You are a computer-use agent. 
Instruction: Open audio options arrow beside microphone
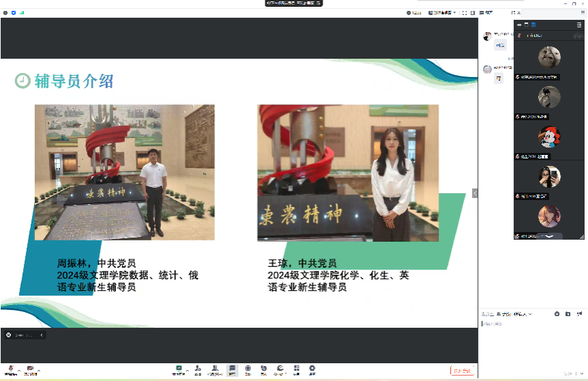tap(19, 370)
